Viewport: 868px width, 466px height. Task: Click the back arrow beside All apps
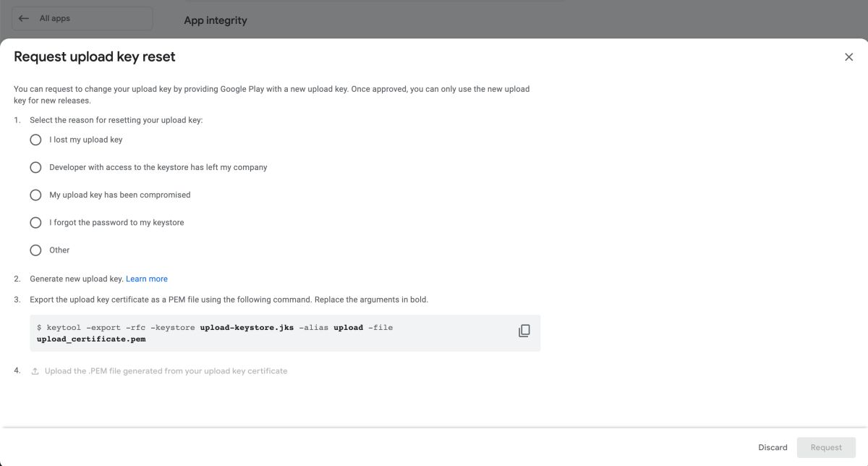click(x=25, y=18)
